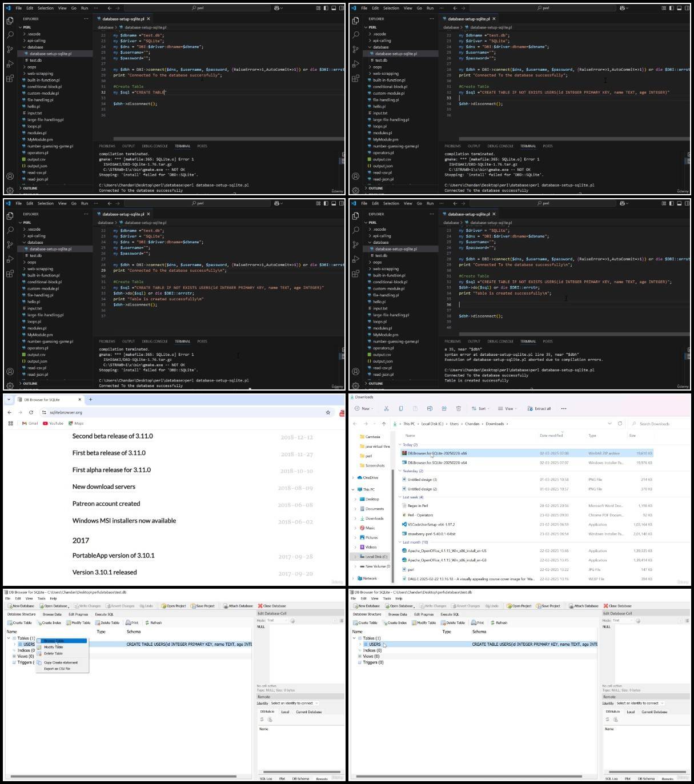Viewport: 694px width, 784px height.
Task: Open new browser tab with plus icon
Action: (90, 400)
